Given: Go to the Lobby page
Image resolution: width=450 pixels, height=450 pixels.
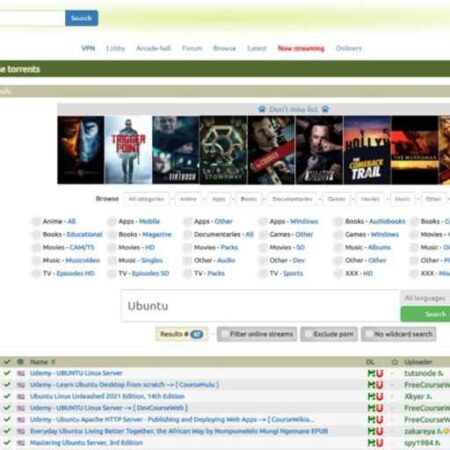Looking at the screenshot, I should click(115, 48).
